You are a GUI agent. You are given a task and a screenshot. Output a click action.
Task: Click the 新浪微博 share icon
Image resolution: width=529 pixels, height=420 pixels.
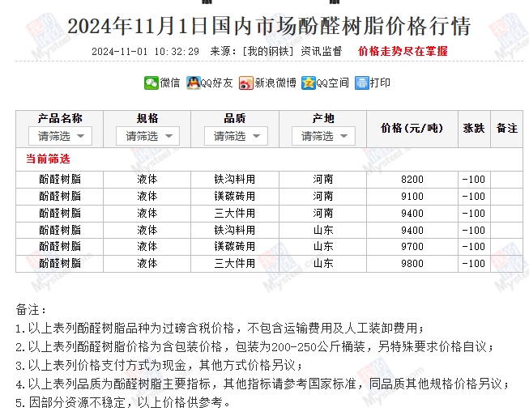coord(245,83)
